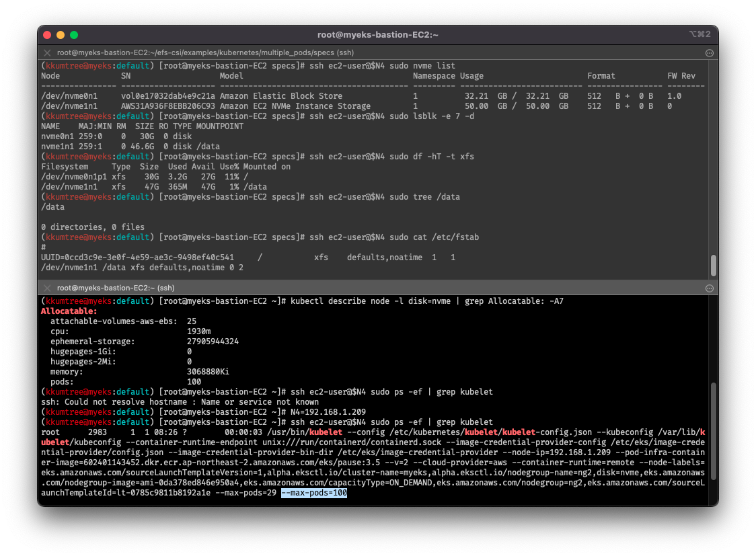
Task: Click the green zoom window button
Action: [74, 35]
